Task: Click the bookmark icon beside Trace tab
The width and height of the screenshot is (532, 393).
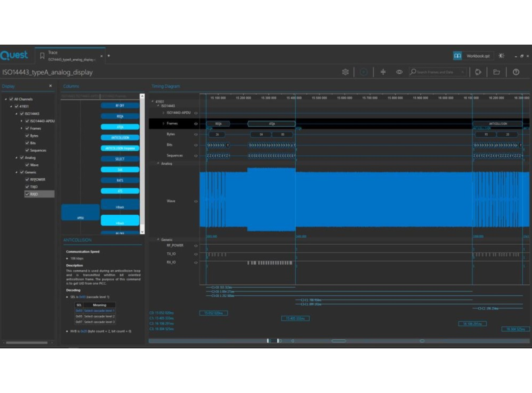Action: click(42, 56)
